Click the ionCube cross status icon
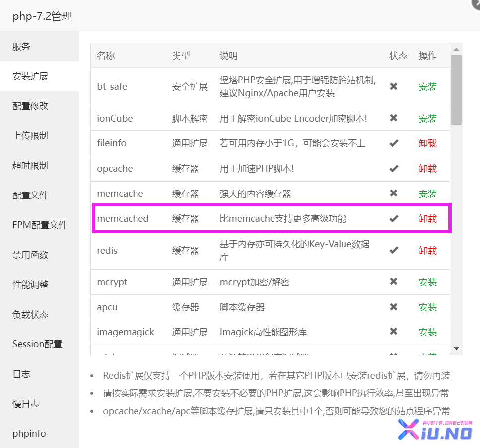The image size is (480, 448). click(394, 118)
